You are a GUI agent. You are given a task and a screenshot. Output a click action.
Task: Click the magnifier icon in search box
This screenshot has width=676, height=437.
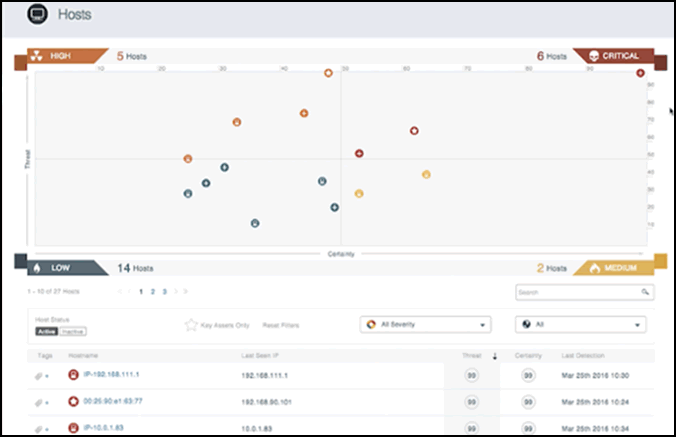coord(645,292)
